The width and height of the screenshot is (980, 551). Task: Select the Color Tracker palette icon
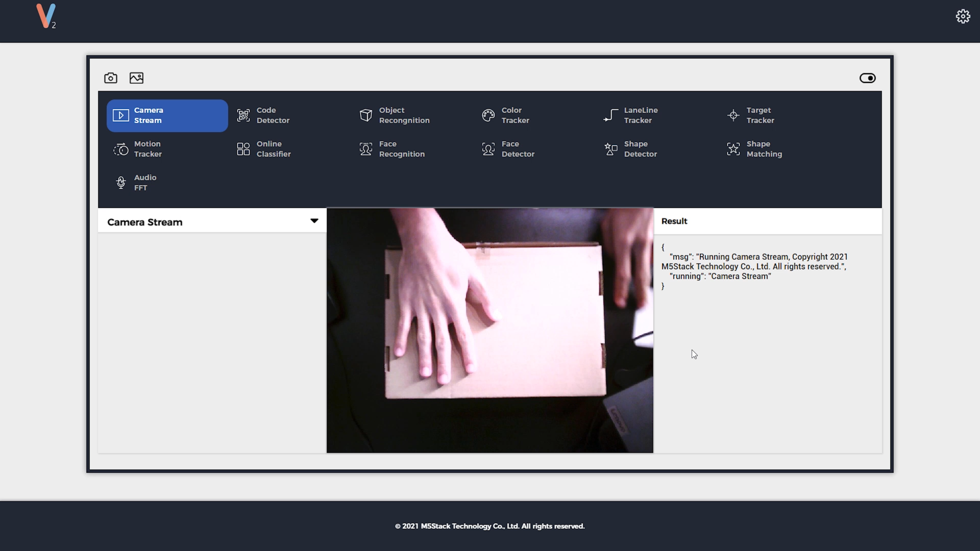488,115
